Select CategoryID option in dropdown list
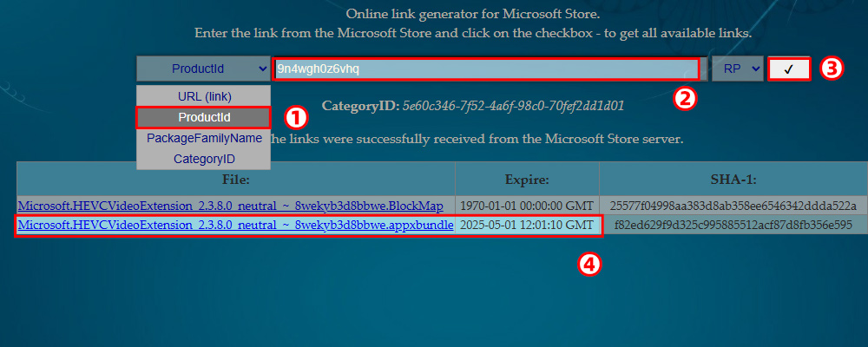This screenshot has height=347, width=868. pyautogui.click(x=204, y=159)
